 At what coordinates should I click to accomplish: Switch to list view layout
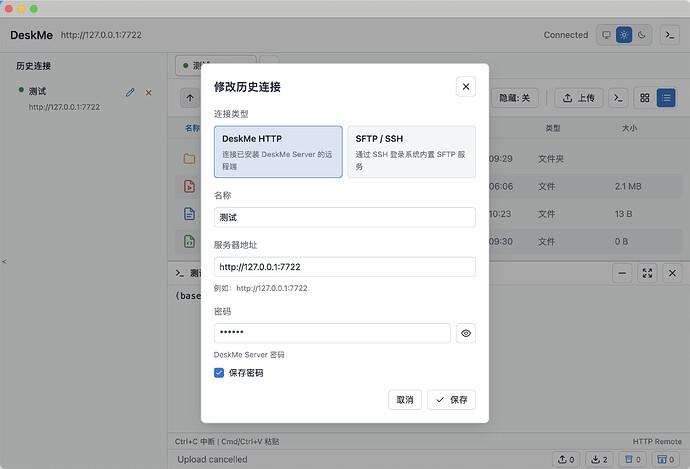click(x=666, y=98)
